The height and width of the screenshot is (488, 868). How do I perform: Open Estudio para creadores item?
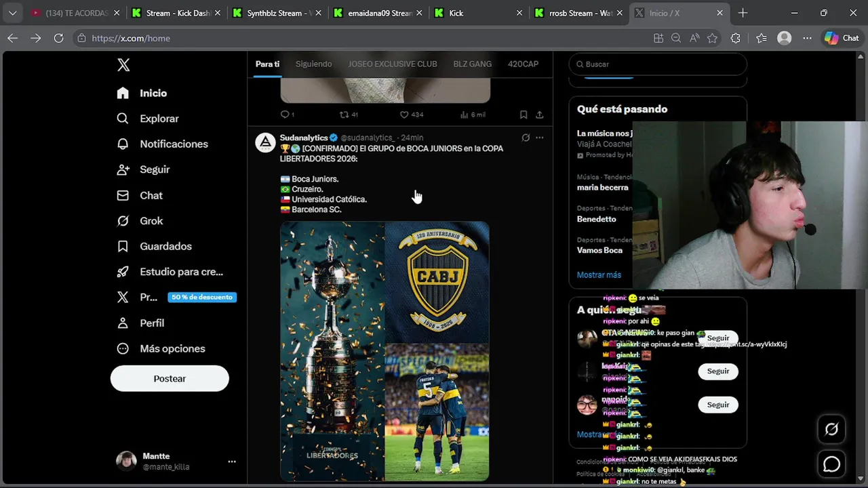tap(170, 272)
